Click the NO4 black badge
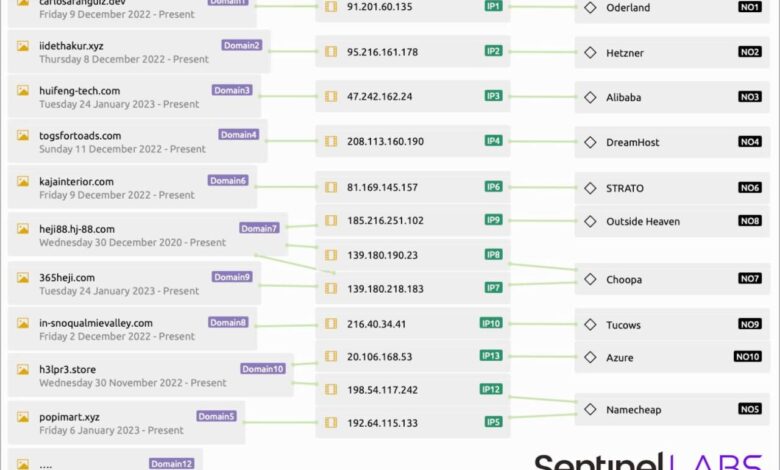The image size is (780, 470). click(750, 142)
